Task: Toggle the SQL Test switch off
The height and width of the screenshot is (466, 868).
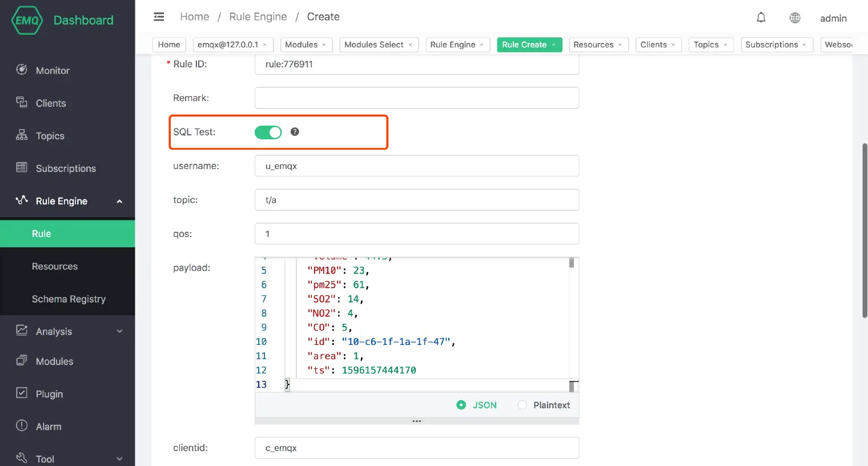Action: coord(268,132)
